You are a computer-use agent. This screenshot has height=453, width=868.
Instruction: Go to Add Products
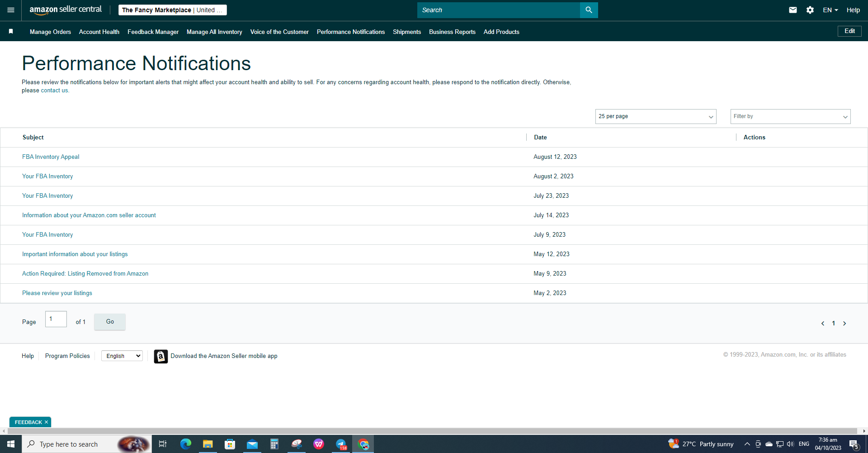click(x=501, y=32)
